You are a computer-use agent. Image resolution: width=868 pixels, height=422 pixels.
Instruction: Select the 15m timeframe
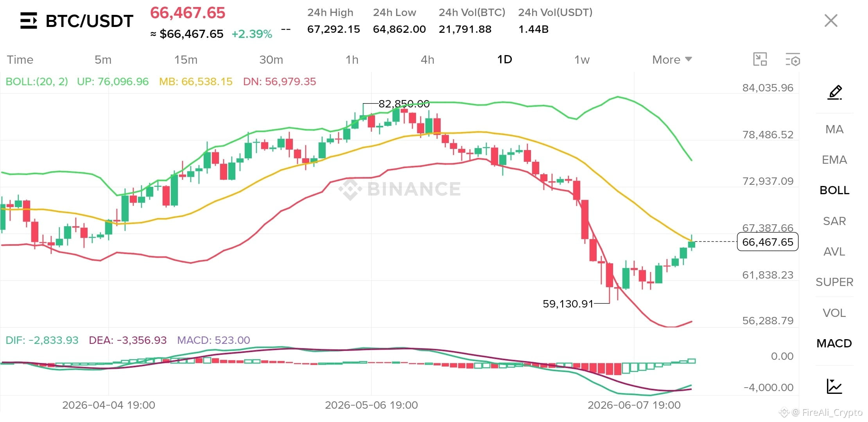point(186,60)
